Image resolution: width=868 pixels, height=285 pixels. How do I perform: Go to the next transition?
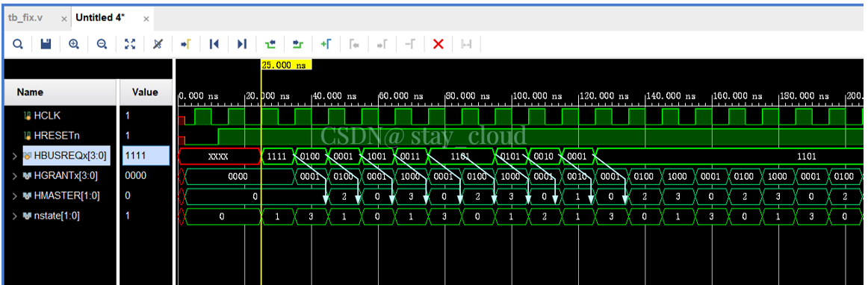(298, 44)
